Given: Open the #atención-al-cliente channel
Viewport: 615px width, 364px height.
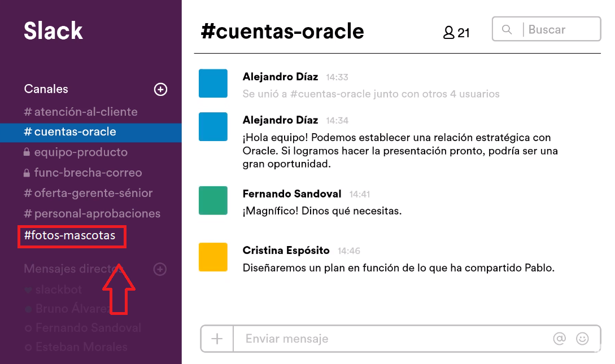Looking at the screenshot, I should click(81, 112).
